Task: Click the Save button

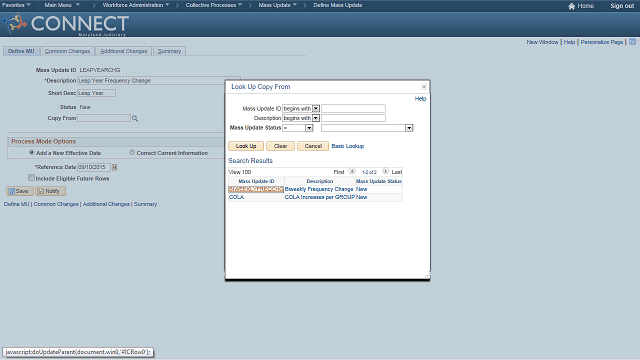Action: tap(20, 191)
